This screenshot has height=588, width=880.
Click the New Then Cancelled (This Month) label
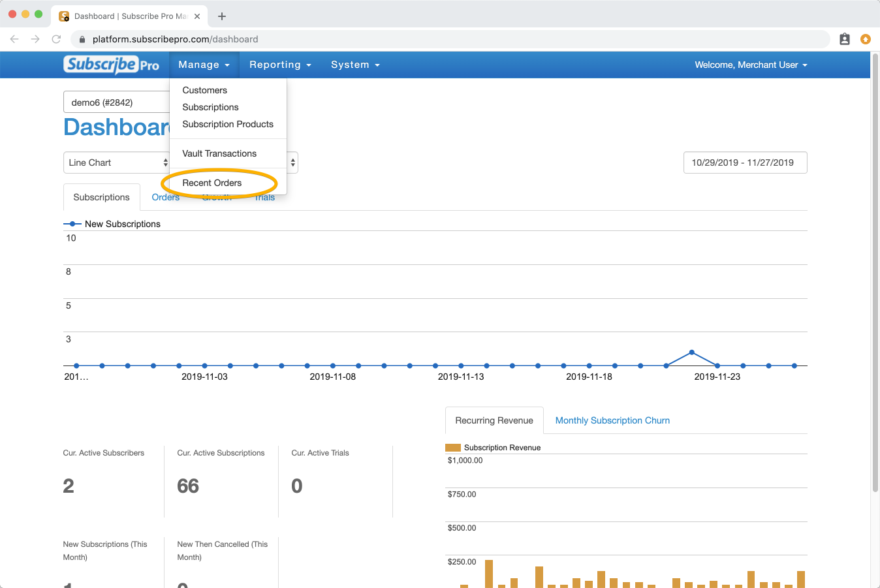tap(223, 551)
